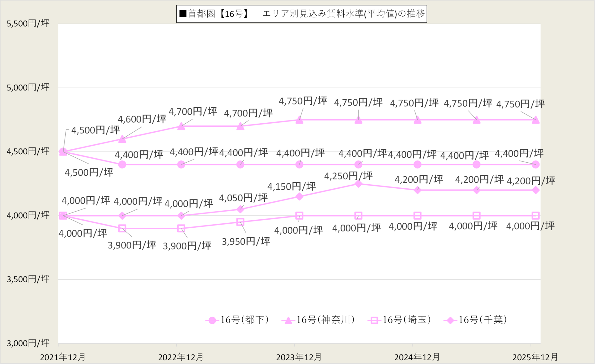
Task: Click the chart title text box
Action: coord(302,14)
